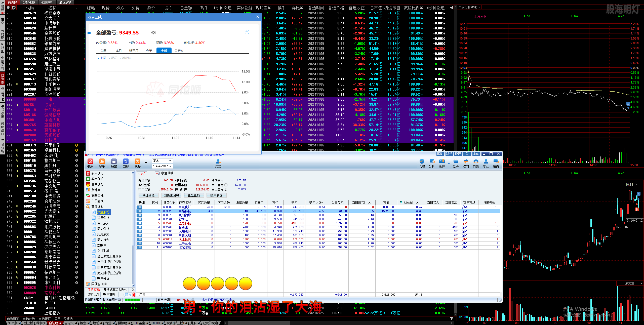The width and height of the screenshot is (644, 325).
Task: Select the 自定义 tab in profit curve
Action: [x=179, y=51]
